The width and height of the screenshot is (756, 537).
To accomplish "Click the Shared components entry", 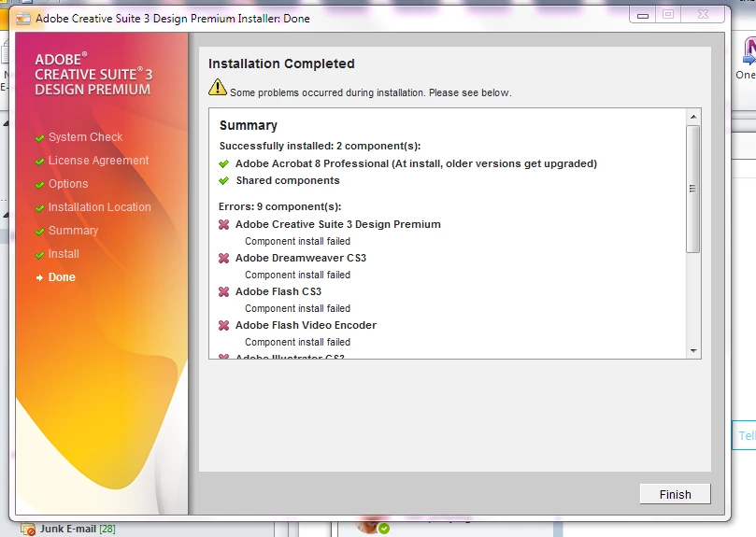I will pos(288,181).
